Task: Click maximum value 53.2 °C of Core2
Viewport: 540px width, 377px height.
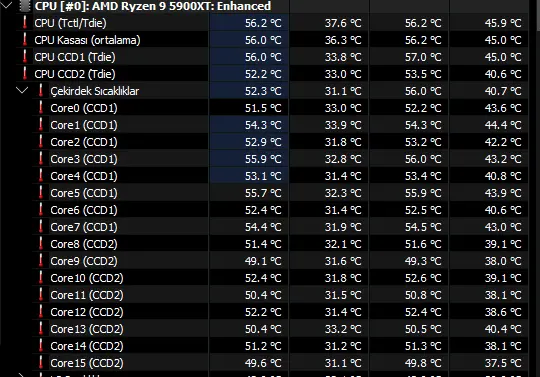Action: point(423,142)
